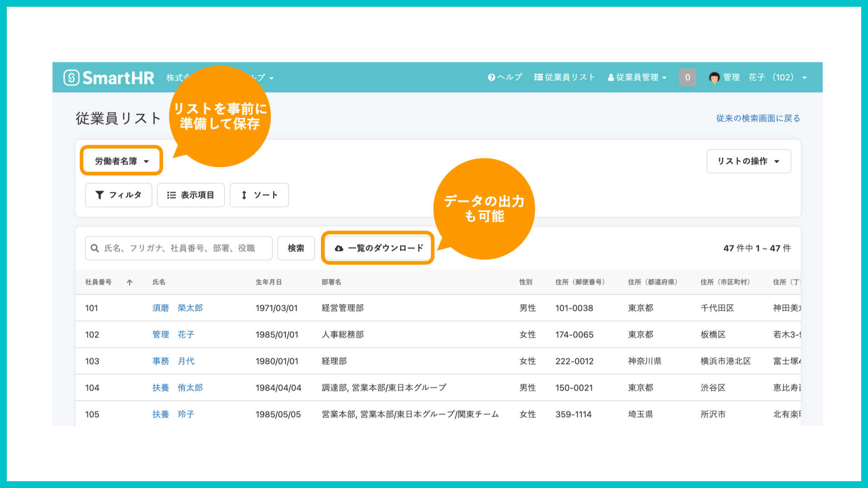The width and height of the screenshot is (868, 488).
Task: Select the フィルタ filter funnel icon
Action: [x=100, y=195]
